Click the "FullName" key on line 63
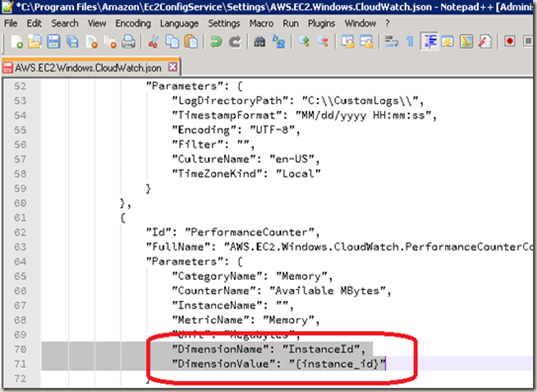Viewport: 537px width, 392px height. tap(178, 247)
